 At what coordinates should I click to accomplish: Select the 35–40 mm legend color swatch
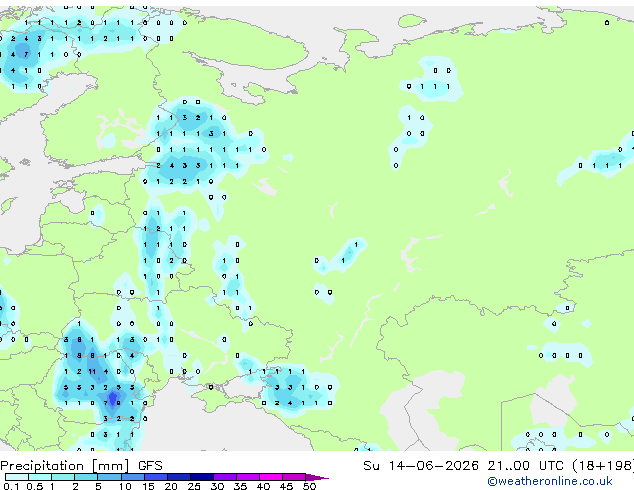pyautogui.click(x=248, y=477)
